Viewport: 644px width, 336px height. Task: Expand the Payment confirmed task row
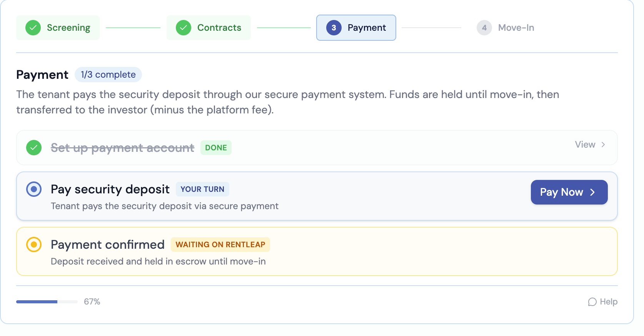point(346,252)
